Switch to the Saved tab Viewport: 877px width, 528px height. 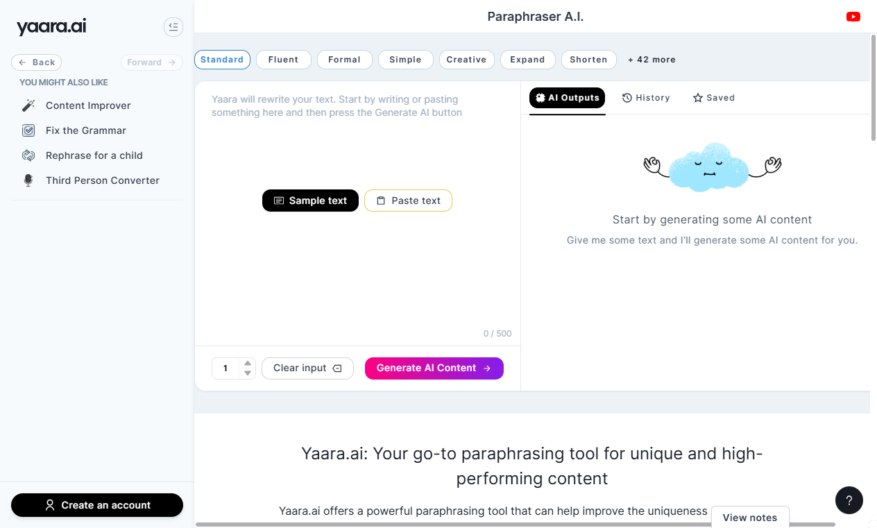coord(714,98)
